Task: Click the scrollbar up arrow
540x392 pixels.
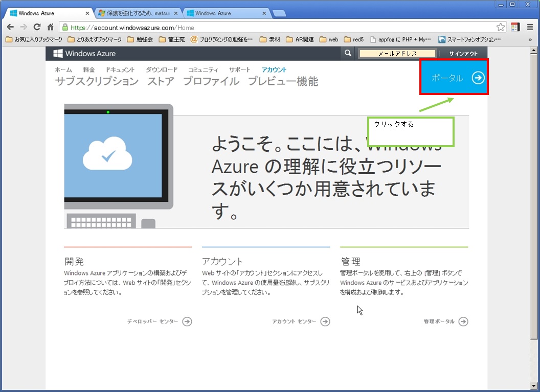Action: click(x=533, y=51)
